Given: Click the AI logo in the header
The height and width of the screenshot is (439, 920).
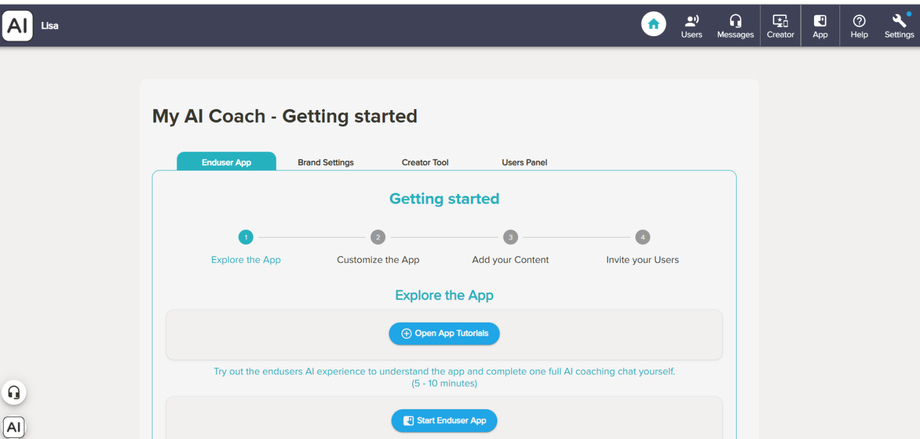Looking at the screenshot, I should [17, 26].
